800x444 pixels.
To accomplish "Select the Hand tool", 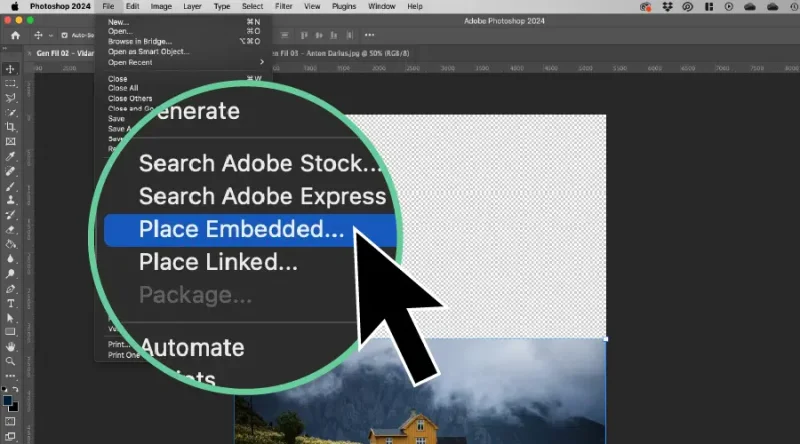I will coord(10,347).
